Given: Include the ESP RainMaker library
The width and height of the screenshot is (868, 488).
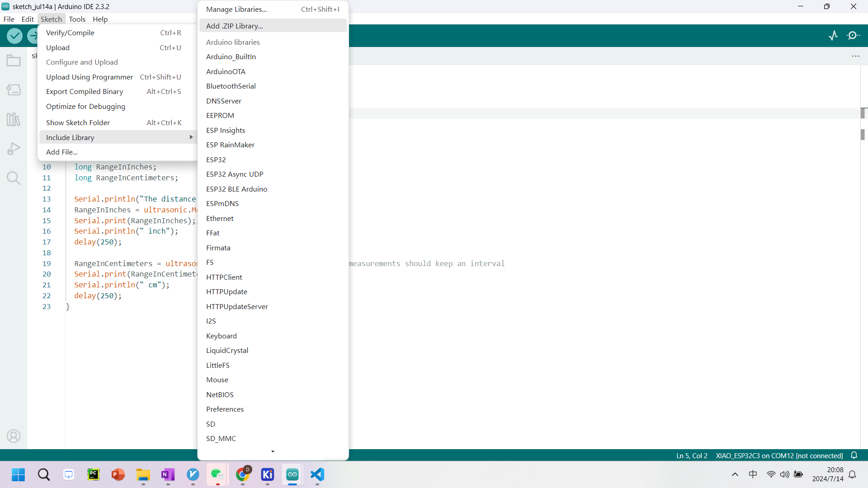Looking at the screenshot, I should pos(273,145).
